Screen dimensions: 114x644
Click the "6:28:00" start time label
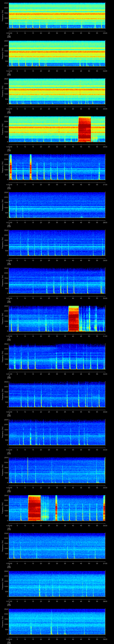pyautogui.click(x=9, y=260)
